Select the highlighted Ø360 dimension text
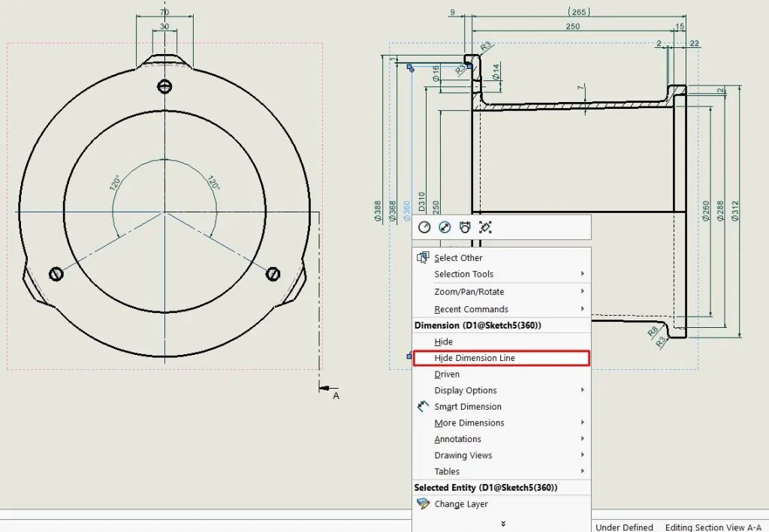 click(406, 211)
